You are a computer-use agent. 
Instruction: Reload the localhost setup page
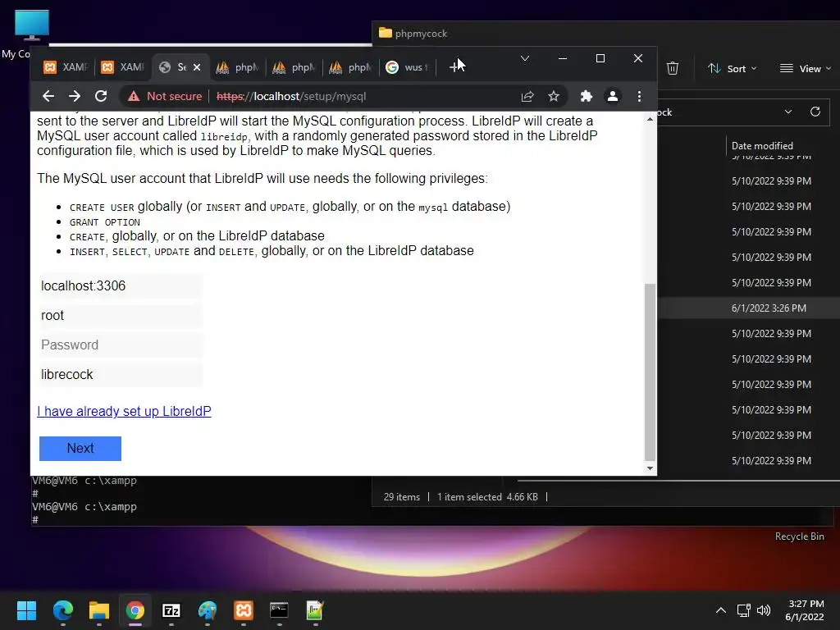click(101, 97)
